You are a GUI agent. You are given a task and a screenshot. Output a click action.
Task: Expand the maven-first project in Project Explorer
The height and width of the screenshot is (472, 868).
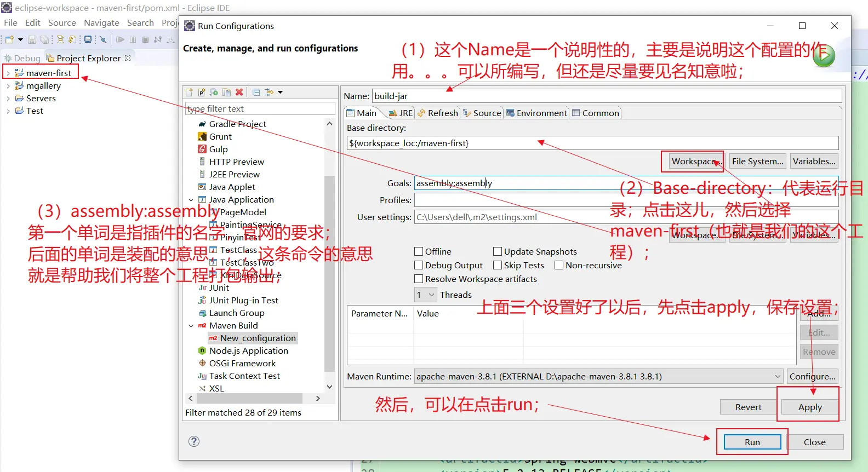click(8, 73)
